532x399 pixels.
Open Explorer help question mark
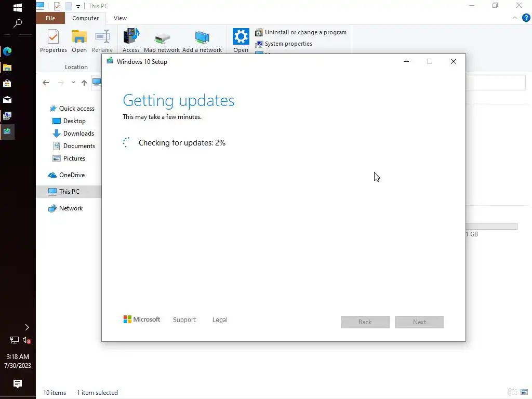(526, 18)
